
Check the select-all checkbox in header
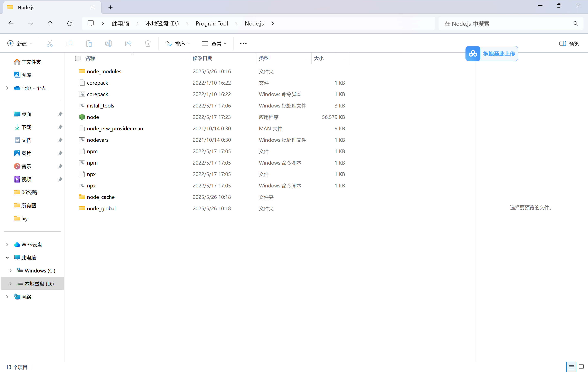78,58
